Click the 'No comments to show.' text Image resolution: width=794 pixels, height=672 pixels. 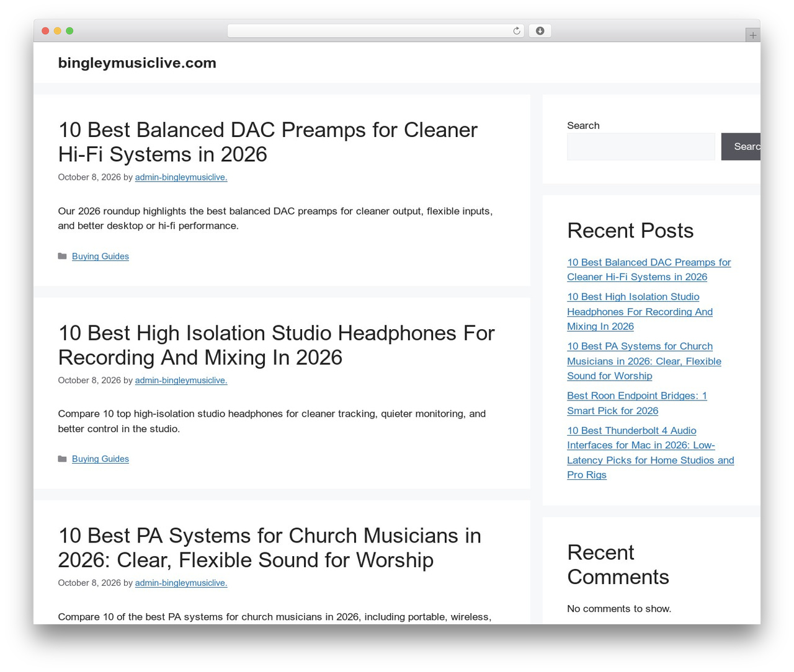tap(619, 609)
